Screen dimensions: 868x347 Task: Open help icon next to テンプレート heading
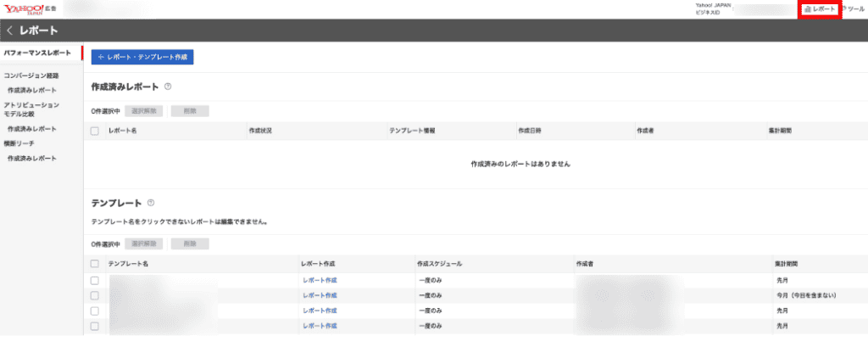(x=151, y=203)
